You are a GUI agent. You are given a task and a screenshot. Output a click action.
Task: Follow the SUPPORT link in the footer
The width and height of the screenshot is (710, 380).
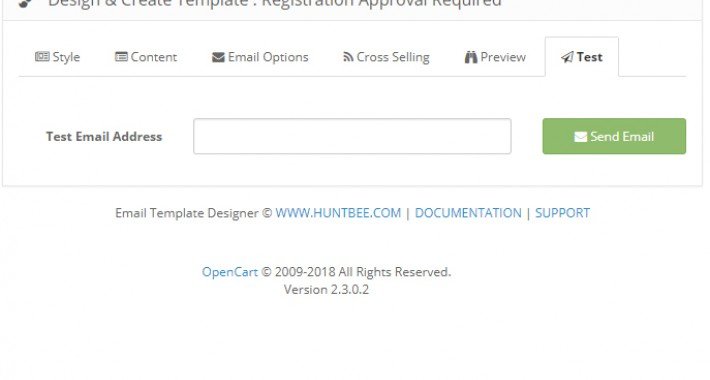click(562, 213)
